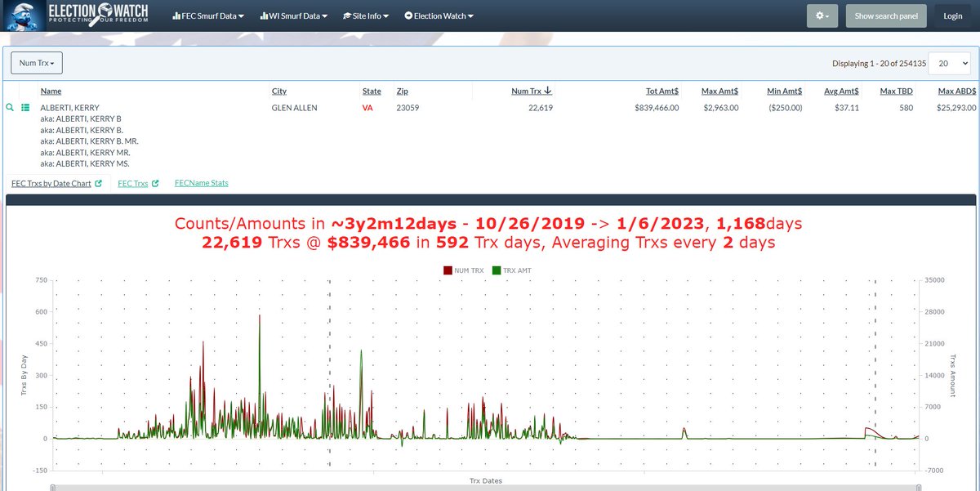Open the WI Smurf Data menu
The height and width of the screenshot is (491, 980).
(x=293, y=16)
